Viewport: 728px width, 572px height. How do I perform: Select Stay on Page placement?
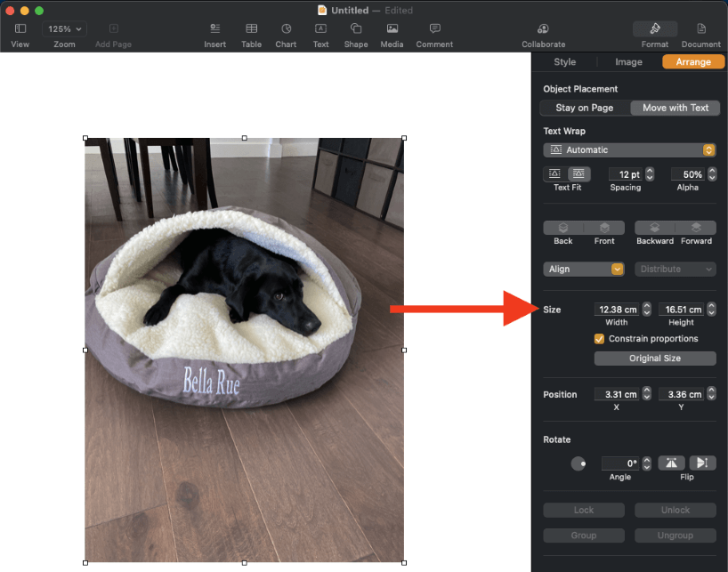(584, 108)
